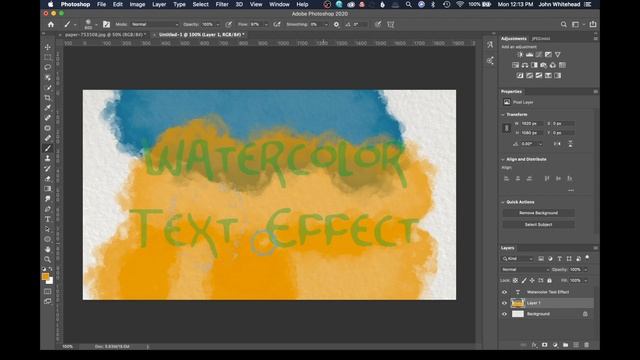Add Brightness/Contrast adjustment
The width and height of the screenshot is (640, 360).
[x=520, y=55]
